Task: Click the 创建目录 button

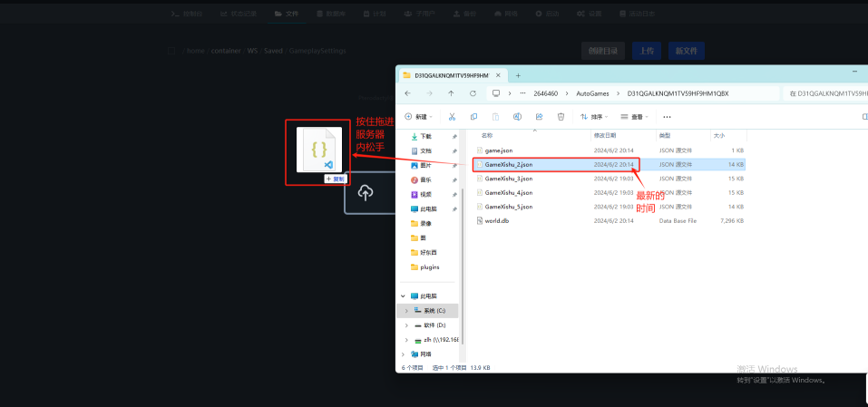Action: point(603,51)
